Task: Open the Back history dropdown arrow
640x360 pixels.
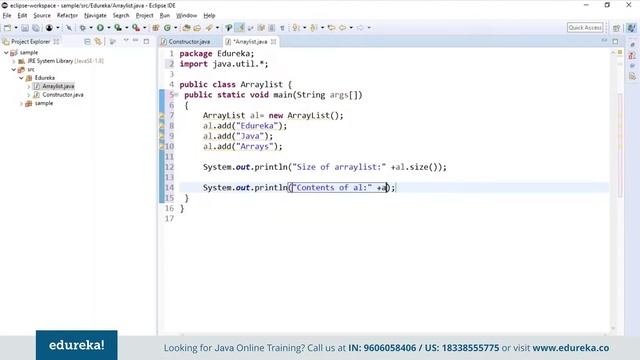Action: point(351,28)
